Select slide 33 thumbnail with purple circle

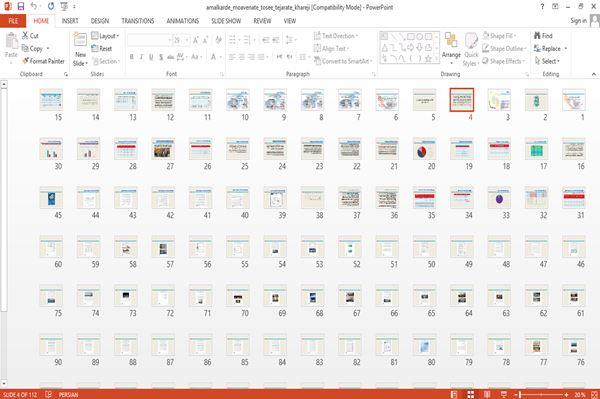coord(499,198)
